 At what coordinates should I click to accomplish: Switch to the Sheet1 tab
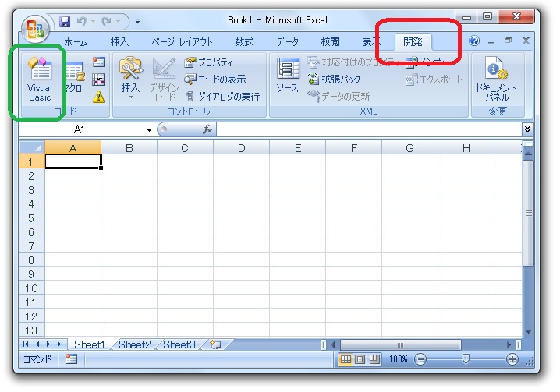click(89, 344)
